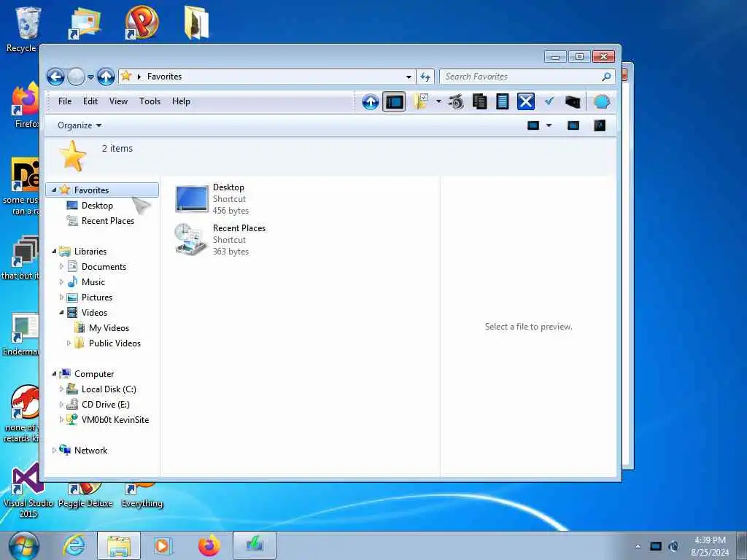Open Classic Shell settings via blue shell icon
Image resolution: width=747 pixels, height=560 pixels.
(601, 101)
